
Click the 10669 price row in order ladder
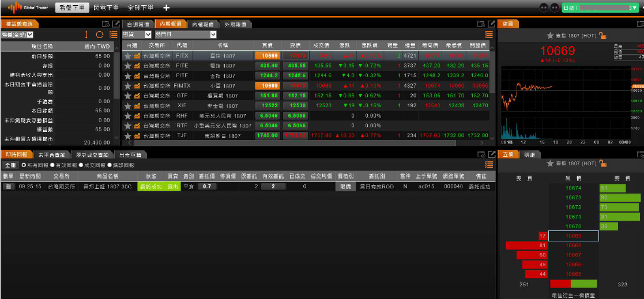click(573, 236)
